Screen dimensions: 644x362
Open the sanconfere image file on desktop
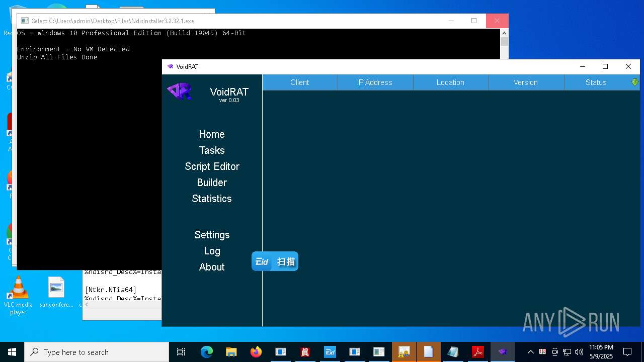[56, 293]
